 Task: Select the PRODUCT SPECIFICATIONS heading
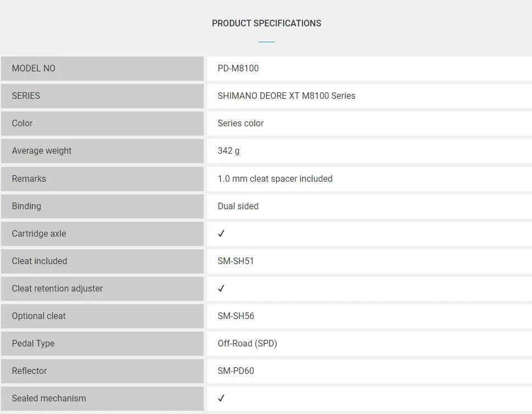266,23
